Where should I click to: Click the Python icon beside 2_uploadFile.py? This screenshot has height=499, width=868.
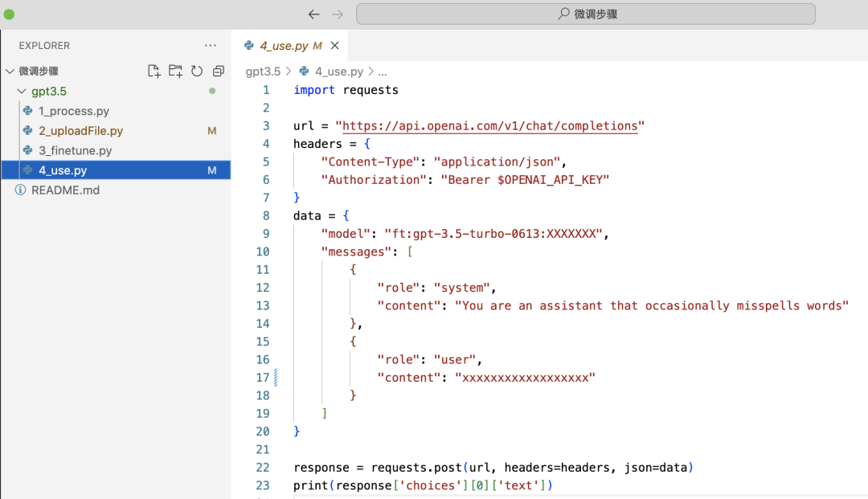point(27,130)
